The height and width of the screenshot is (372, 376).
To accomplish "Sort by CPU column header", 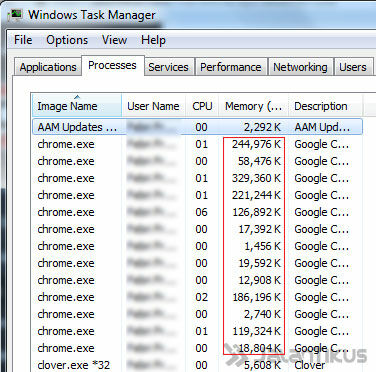I will tap(202, 106).
